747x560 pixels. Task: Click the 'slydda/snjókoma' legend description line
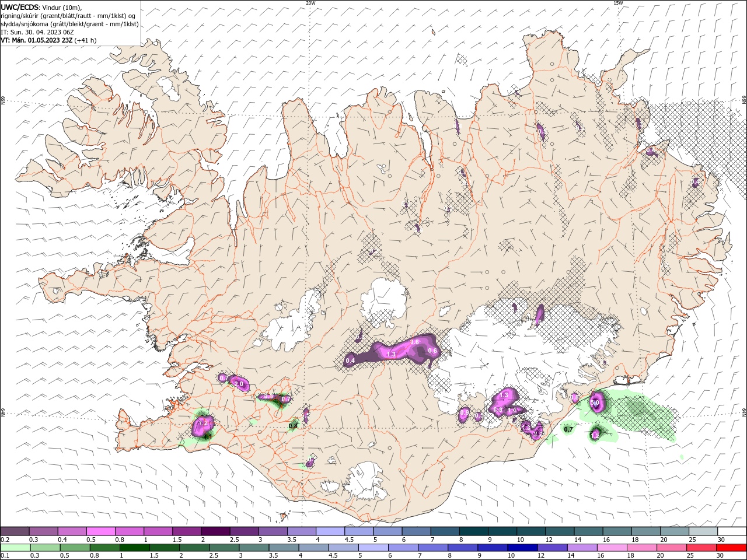pos(70,24)
